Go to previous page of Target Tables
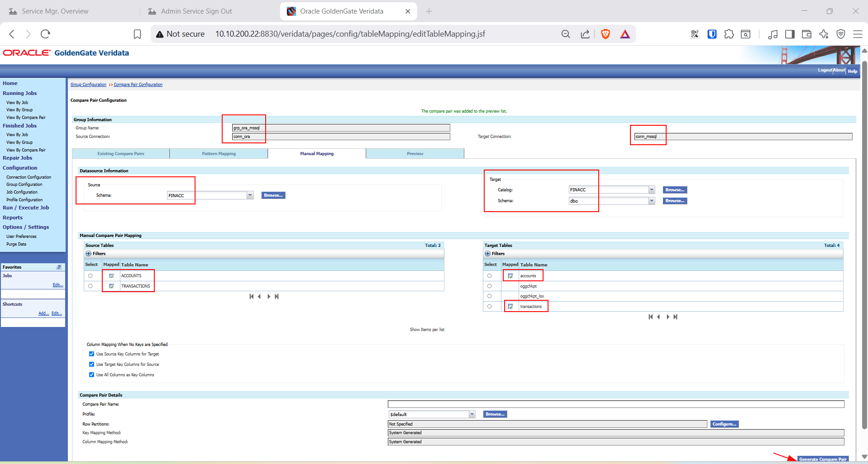Image resolution: width=868 pixels, height=464 pixels. tap(658, 317)
